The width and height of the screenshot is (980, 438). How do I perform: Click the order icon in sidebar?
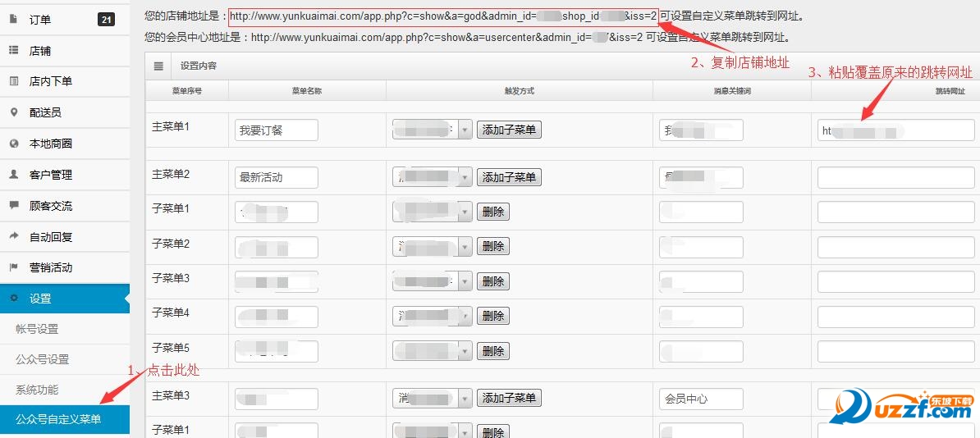coord(14,19)
